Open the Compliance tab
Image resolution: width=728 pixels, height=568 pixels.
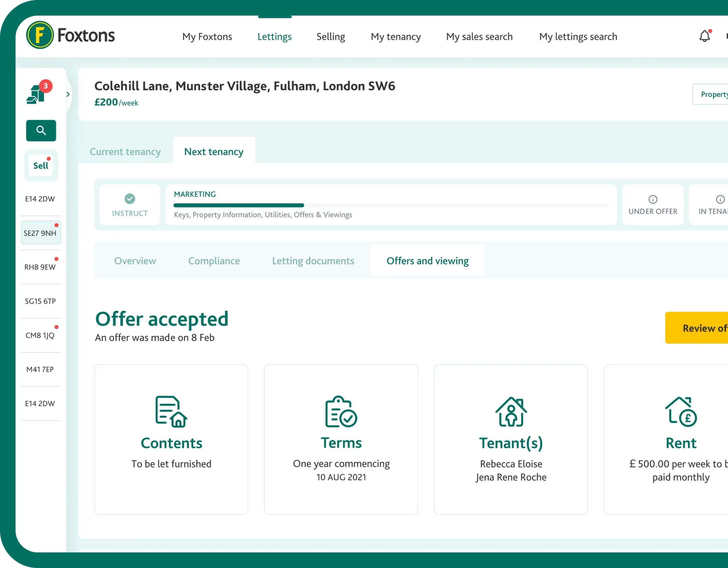[214, 261]
